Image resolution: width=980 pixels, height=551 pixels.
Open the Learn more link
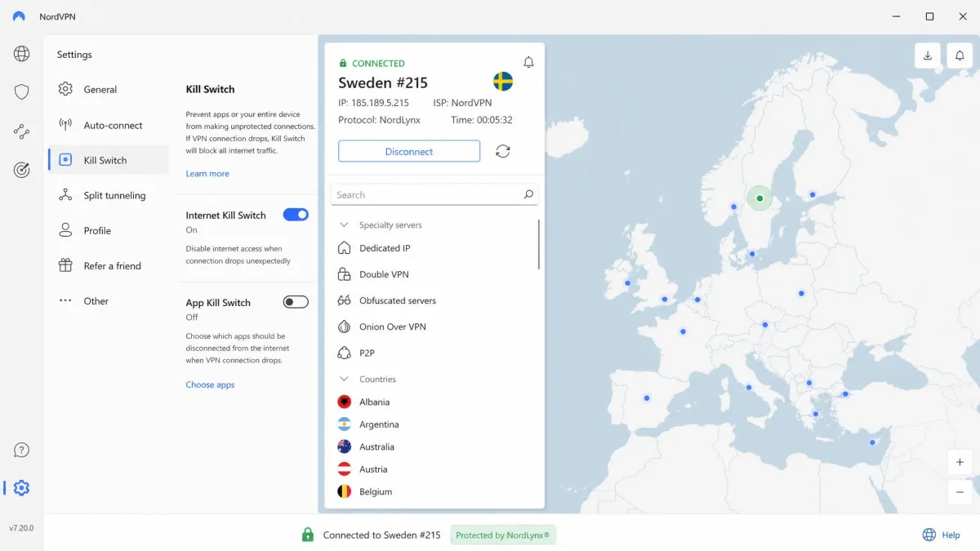pyautogui.click(x=207, y=173)
